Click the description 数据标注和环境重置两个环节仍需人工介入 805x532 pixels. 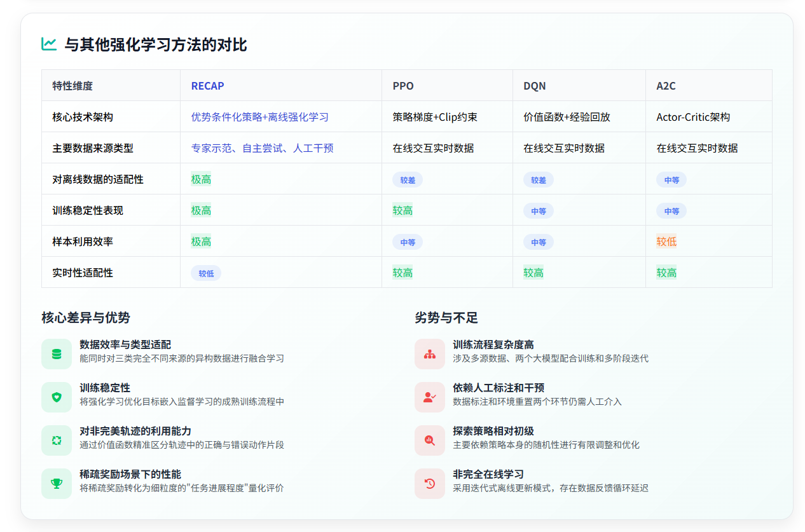point(537,402)
